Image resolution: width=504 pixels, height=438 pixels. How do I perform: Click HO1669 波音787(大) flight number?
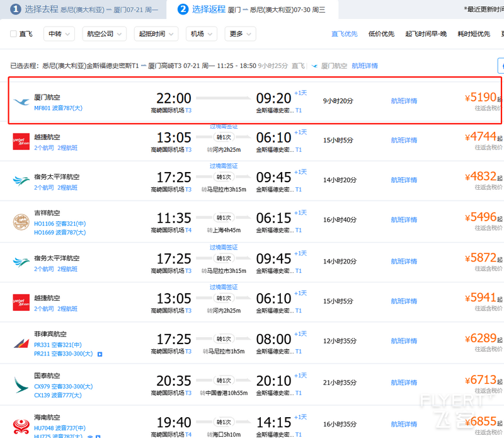point(60,233)
